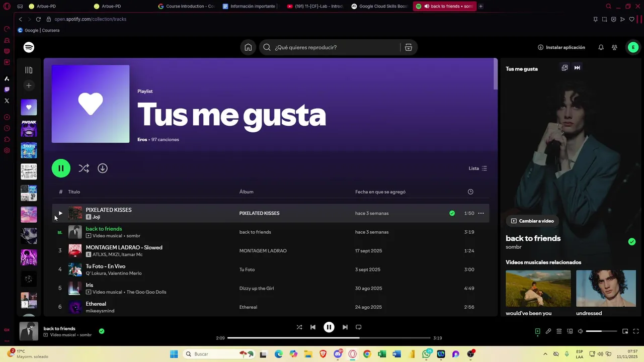Toggle shuffle in the bottom player bar

tap(299, 327)
